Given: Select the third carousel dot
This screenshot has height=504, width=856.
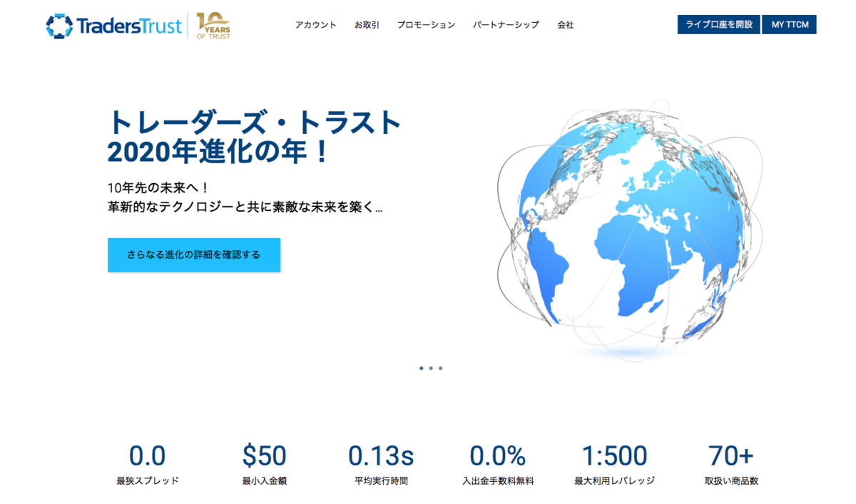Looking at the screenshot, I should [x=440, y=369].
